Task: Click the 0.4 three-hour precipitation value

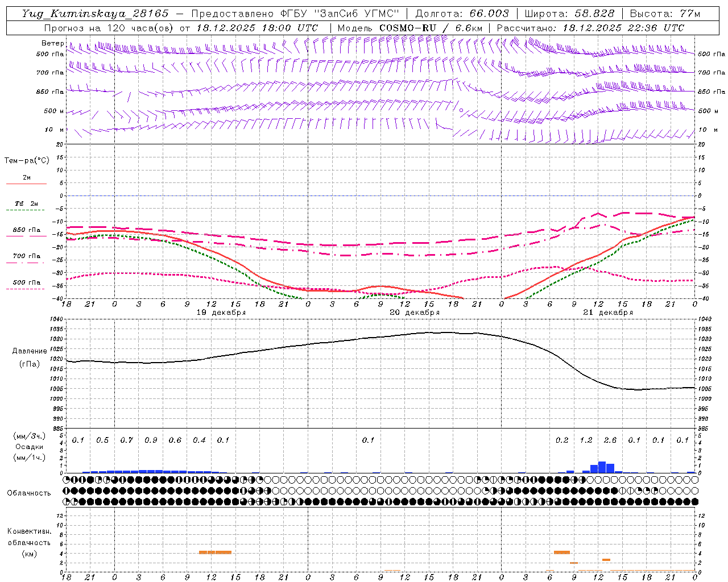Action: click(199, 440)
